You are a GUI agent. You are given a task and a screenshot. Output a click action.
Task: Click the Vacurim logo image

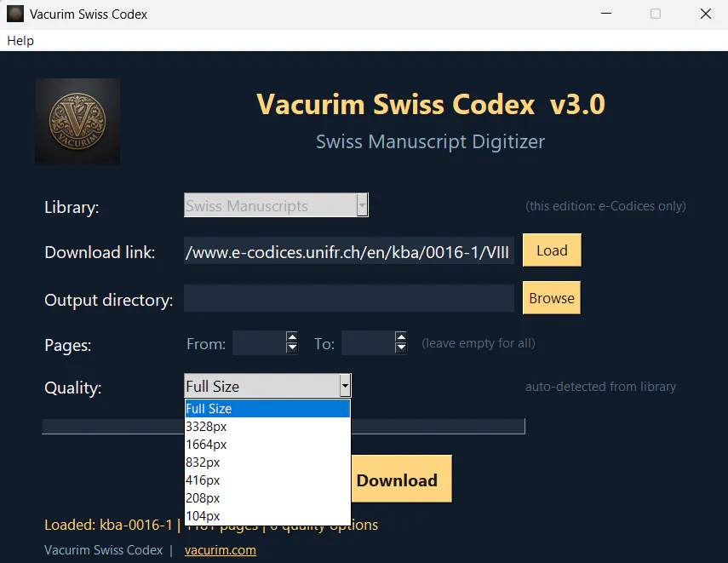tap(77, 121)
